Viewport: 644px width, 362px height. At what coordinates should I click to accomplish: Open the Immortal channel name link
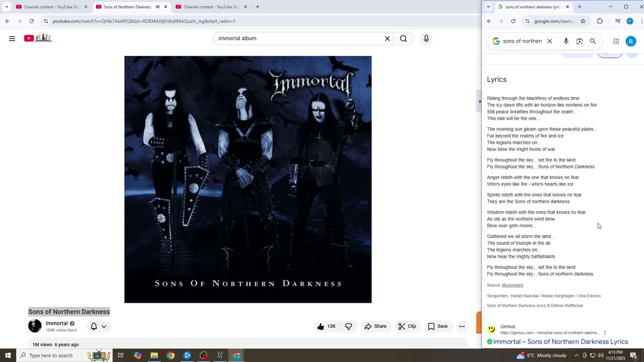coord(56,323)
